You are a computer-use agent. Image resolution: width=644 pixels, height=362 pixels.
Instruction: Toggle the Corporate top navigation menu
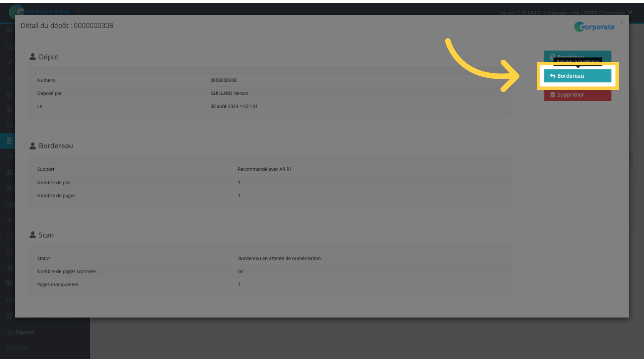[79, 13]
